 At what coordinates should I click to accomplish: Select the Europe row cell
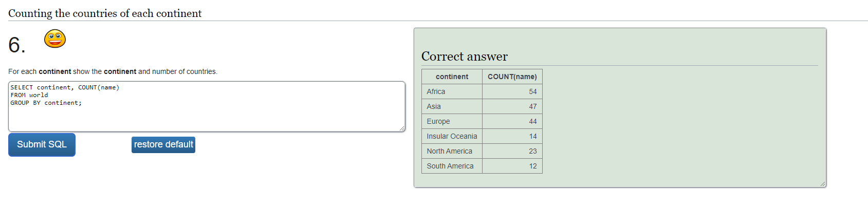click(452, 121)
